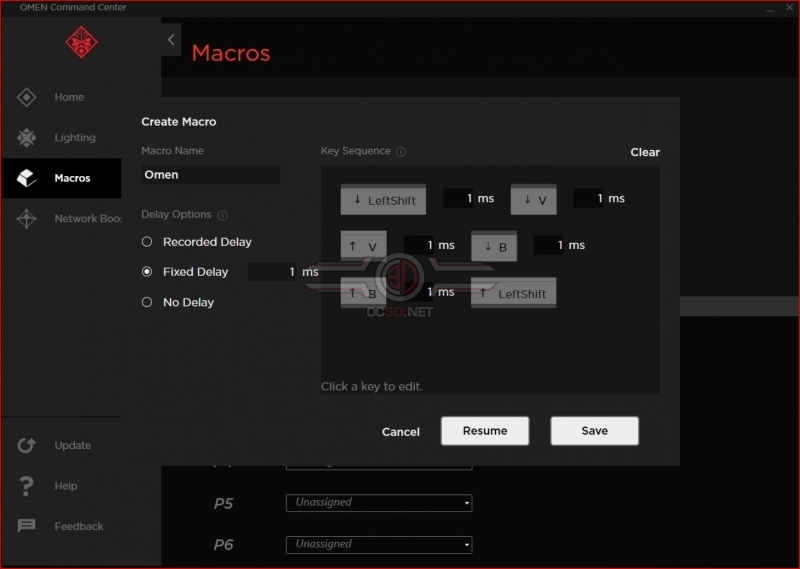Click the P6 key label
800x569 pixels.
(x=223, y=545)
